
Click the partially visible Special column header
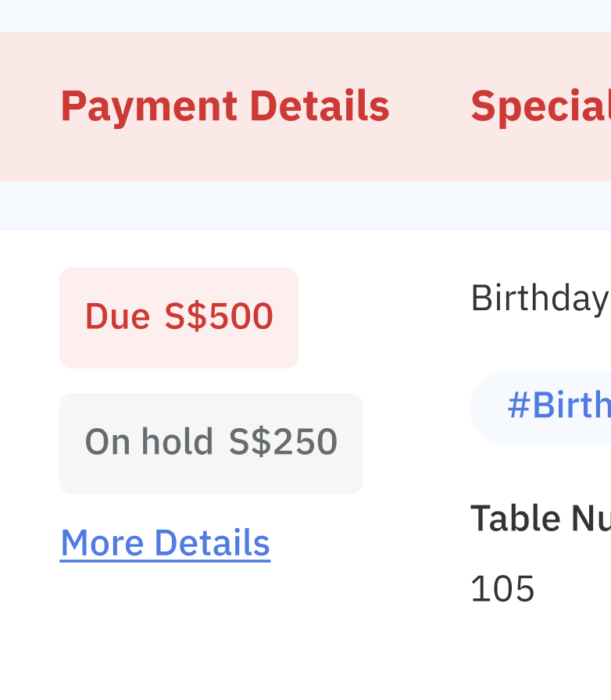click(x=540, y=106)
